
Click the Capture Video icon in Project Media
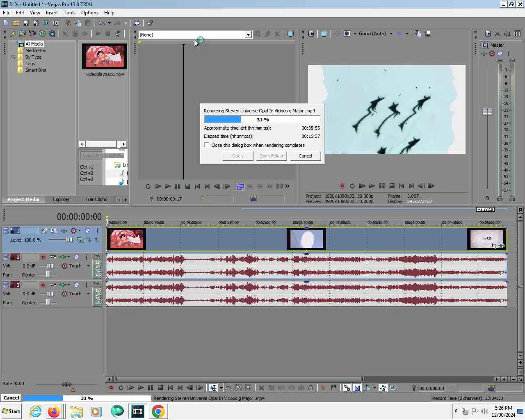pyautogui.click(x=32, y=34)
